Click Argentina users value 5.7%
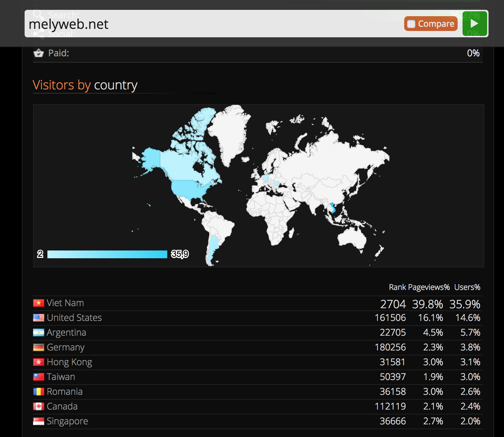 [470, 332]
